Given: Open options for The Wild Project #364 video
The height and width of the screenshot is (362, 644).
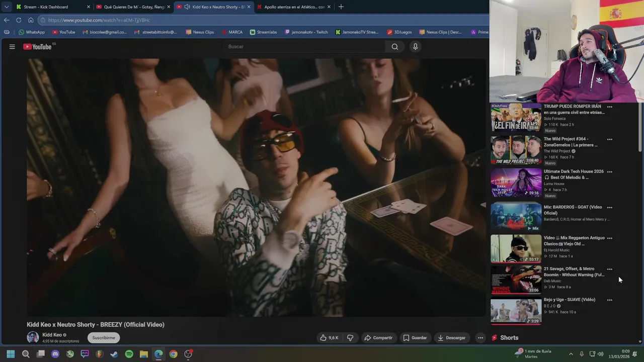Looking at the screenshot, I should (609, 139).
